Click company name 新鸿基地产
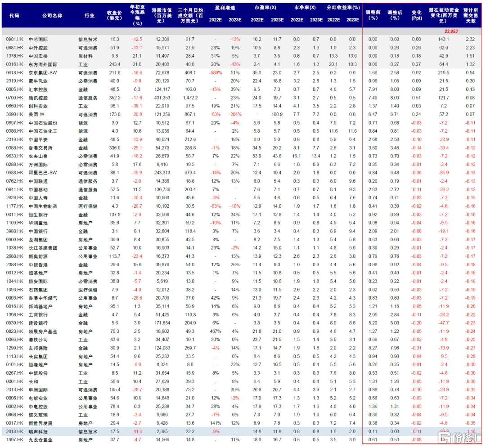 pos(40,306)
